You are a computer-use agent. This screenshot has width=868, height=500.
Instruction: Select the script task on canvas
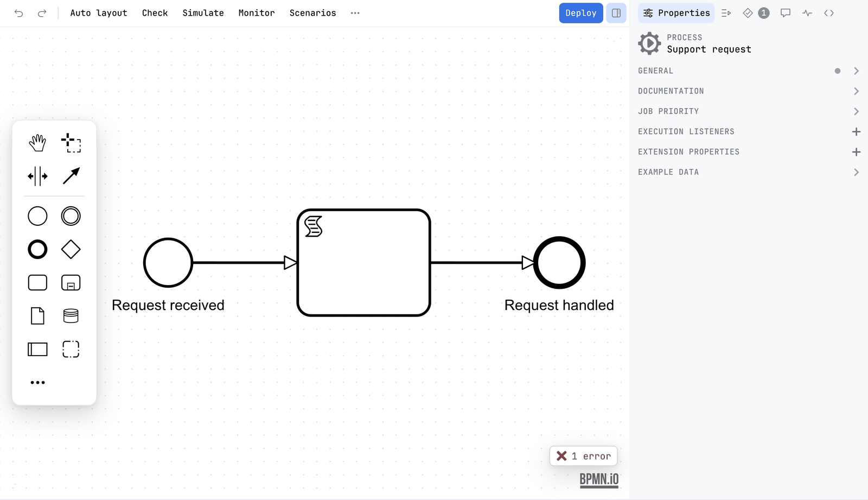(x=364, y=263)
